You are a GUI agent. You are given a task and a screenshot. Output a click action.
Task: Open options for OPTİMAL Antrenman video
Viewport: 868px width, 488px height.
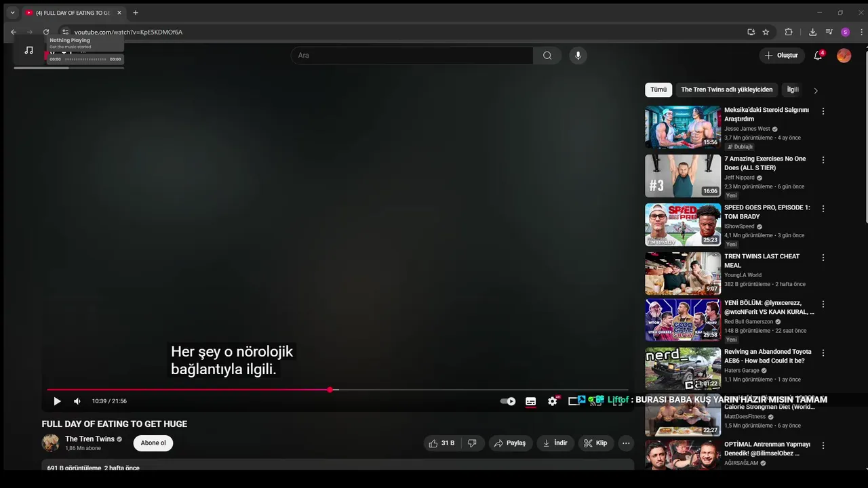click(x=823, y=446)
